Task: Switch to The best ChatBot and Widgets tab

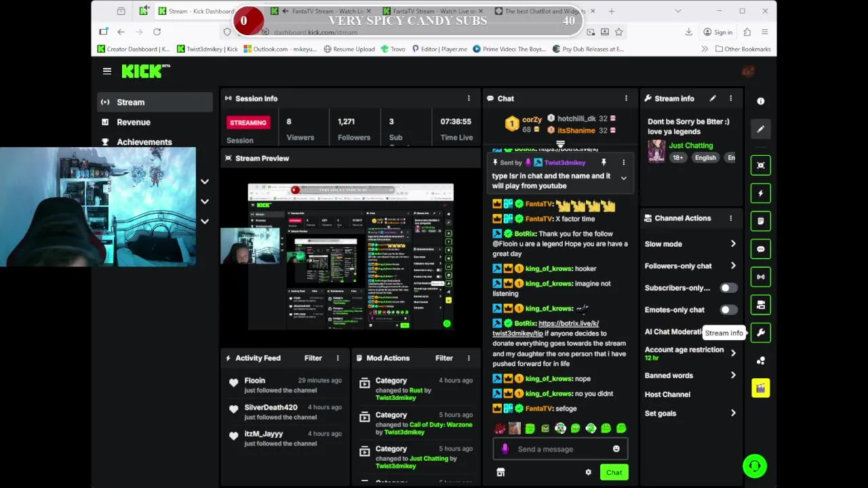Action: click(545, 11)
